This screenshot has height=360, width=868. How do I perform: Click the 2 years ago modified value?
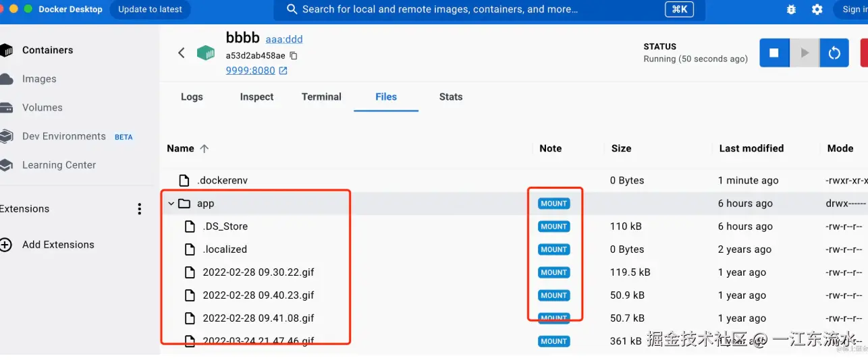pos(744,249)
